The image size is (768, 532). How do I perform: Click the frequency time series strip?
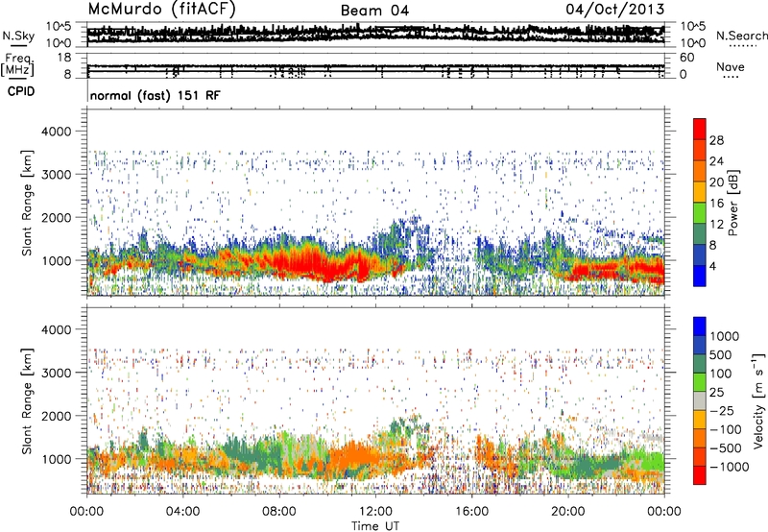click(x=375, y=66)
